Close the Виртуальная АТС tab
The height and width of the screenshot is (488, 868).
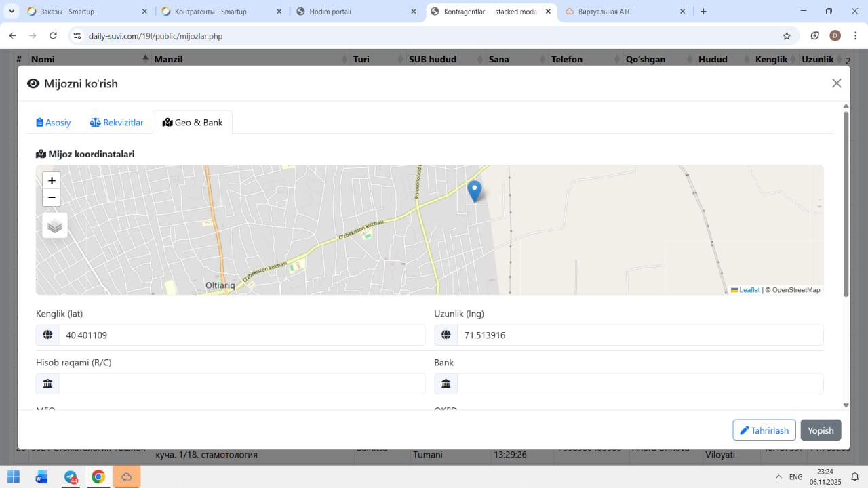pyautogui.click(x=683, y=12)
